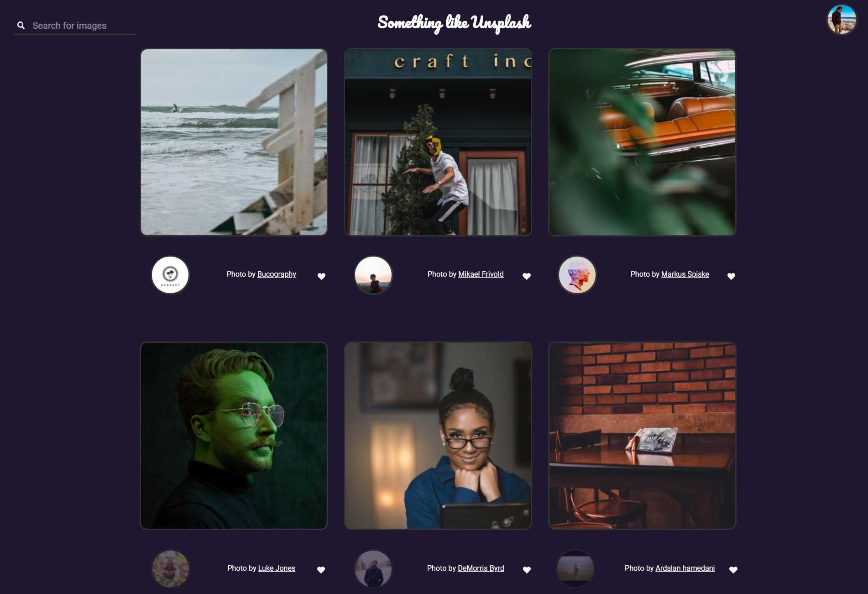Click the search magnifier icon

click(21, 26)
